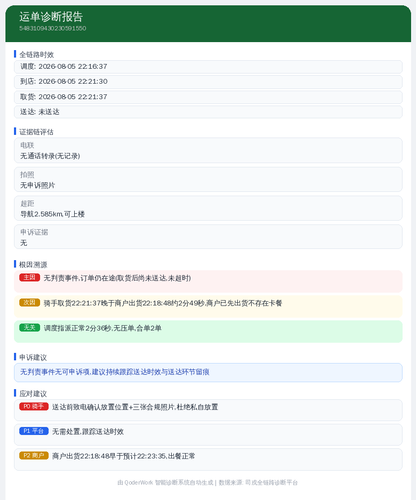This screenshot has height=500, width=416.
Task: Click the 全链路时效 section heading
Action: [36, 54]
